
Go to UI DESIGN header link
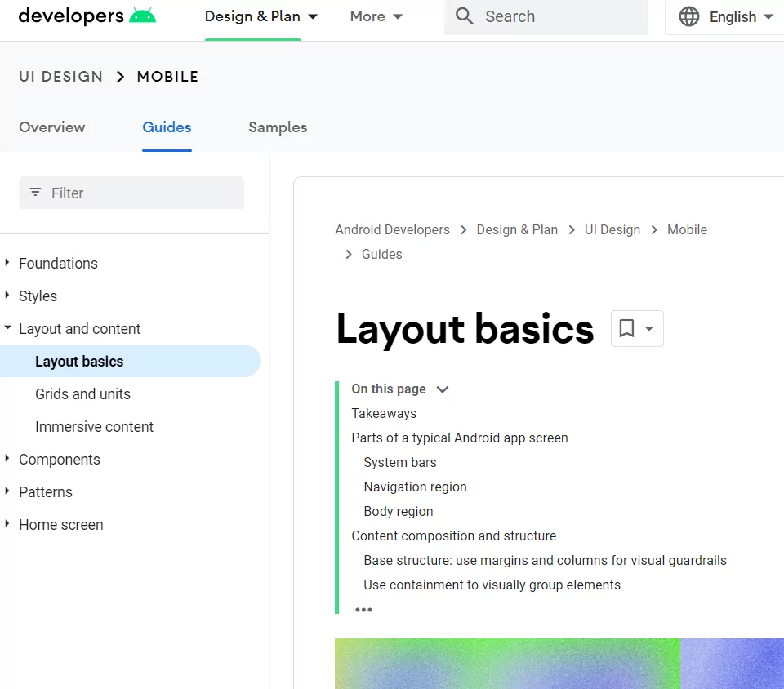[61, 77]
